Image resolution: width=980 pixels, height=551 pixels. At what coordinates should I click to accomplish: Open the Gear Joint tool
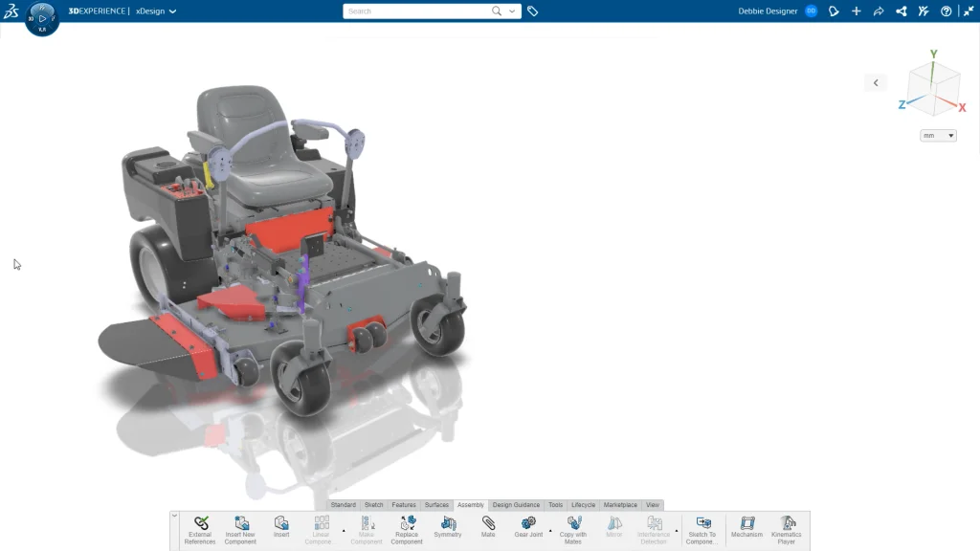[527, 528]
